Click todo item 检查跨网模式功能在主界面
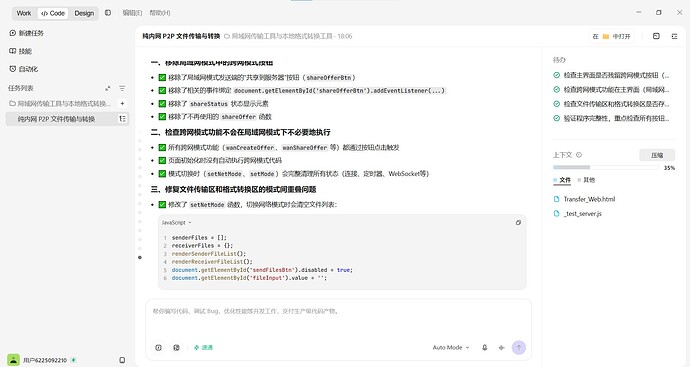The image size is (690, 367). pyautogui.click(x=616, y=89)
